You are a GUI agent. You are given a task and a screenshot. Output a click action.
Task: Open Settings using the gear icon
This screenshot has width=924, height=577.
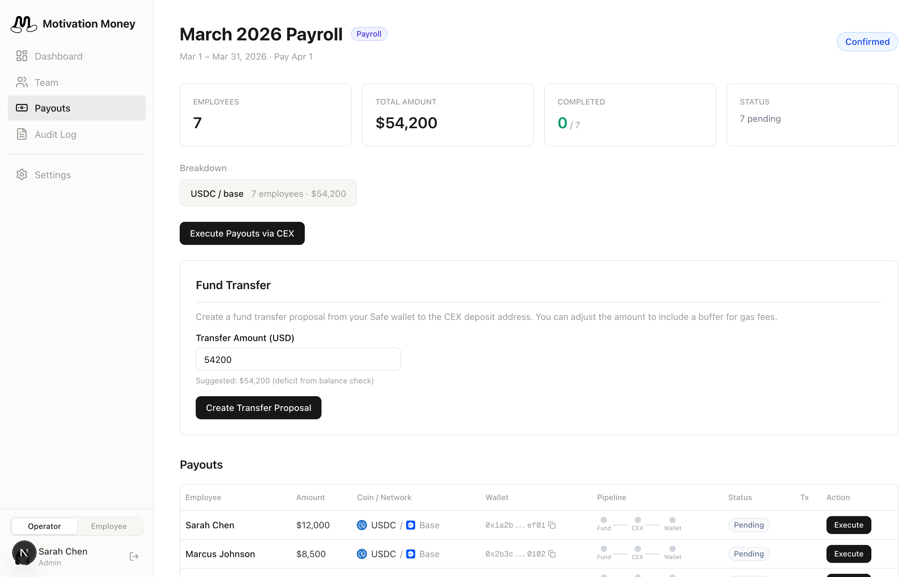coord(21,174)
